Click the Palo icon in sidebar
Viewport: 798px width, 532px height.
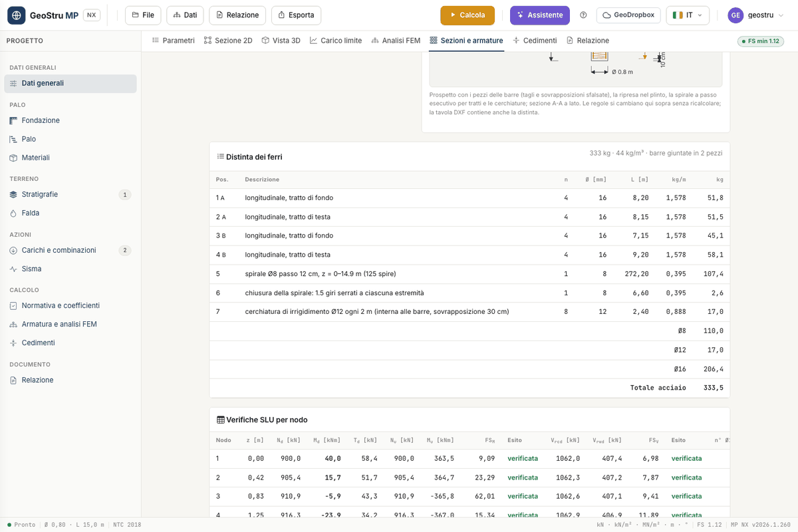[13, 139]
